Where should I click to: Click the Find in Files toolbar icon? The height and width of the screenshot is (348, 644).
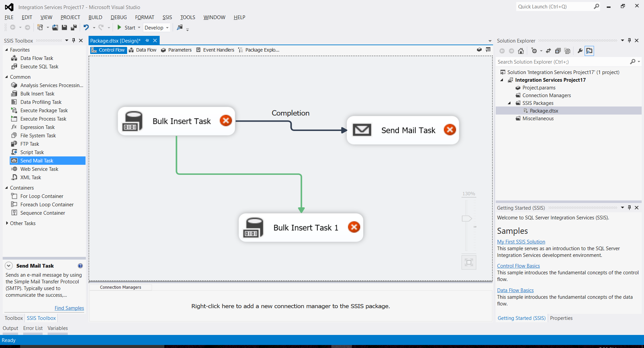coord(180,27)
